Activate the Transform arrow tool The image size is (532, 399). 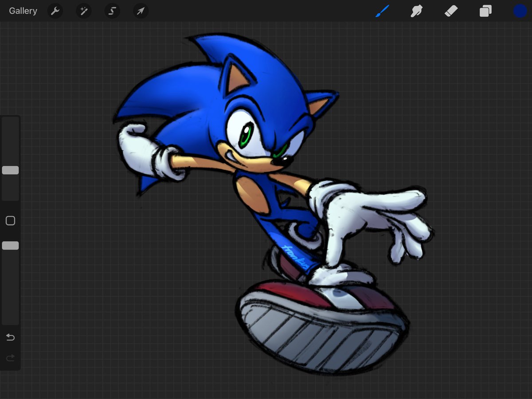tap(141, 11)
